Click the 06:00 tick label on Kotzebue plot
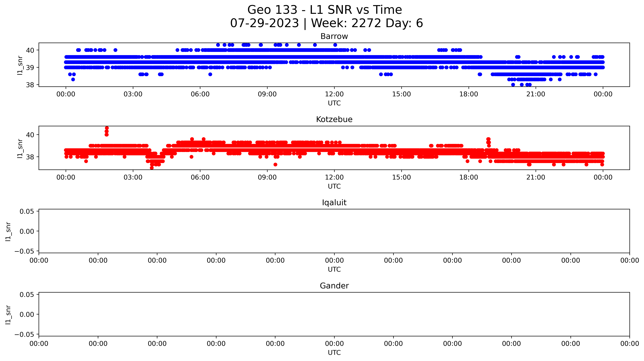644x361 pixels. (200, 177)
